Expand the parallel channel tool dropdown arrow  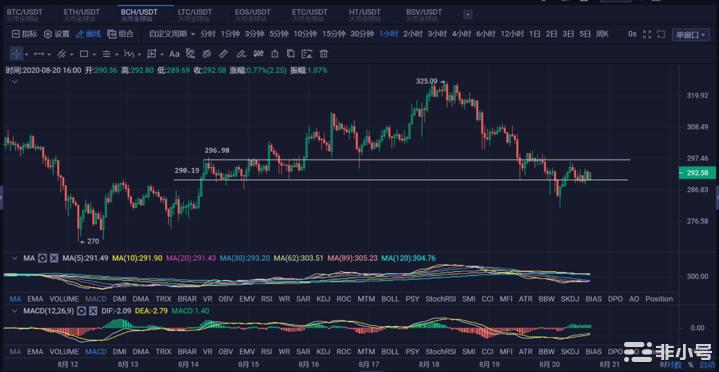coord(72,55)
